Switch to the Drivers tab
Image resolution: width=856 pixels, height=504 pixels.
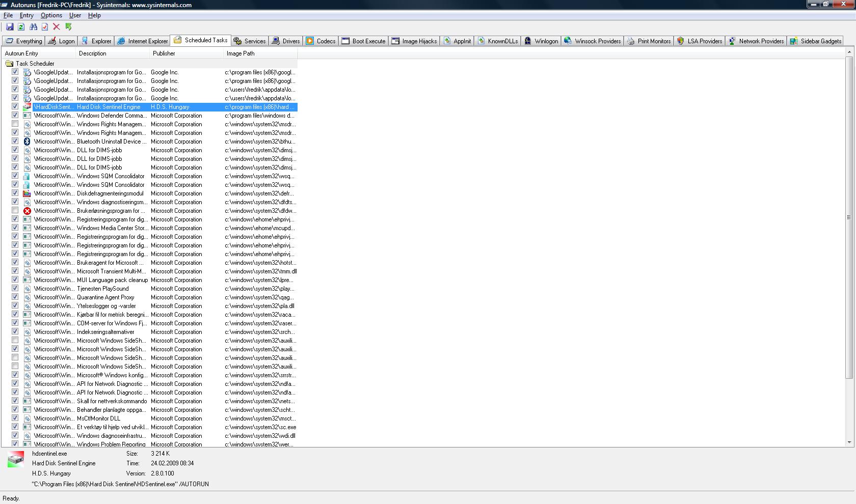click(x=286, y=41)
